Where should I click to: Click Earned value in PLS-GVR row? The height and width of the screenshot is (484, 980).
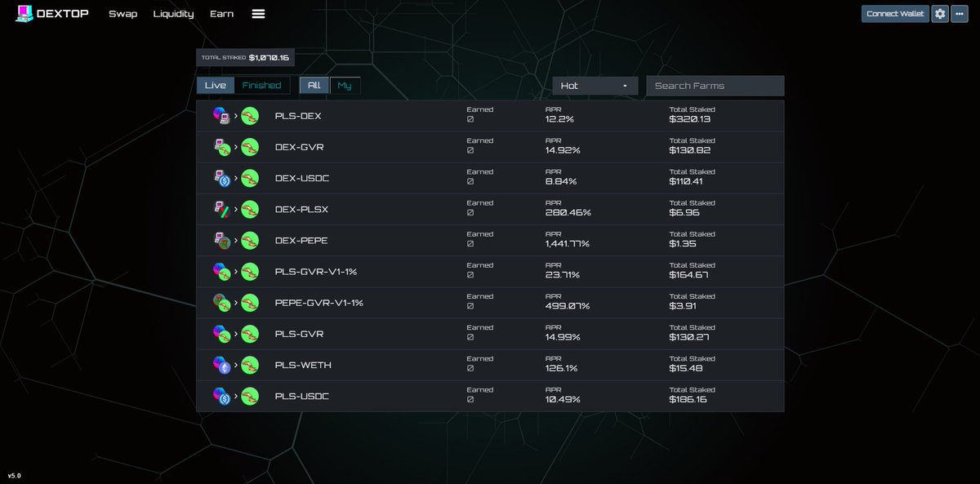click(x=470, y=338)
